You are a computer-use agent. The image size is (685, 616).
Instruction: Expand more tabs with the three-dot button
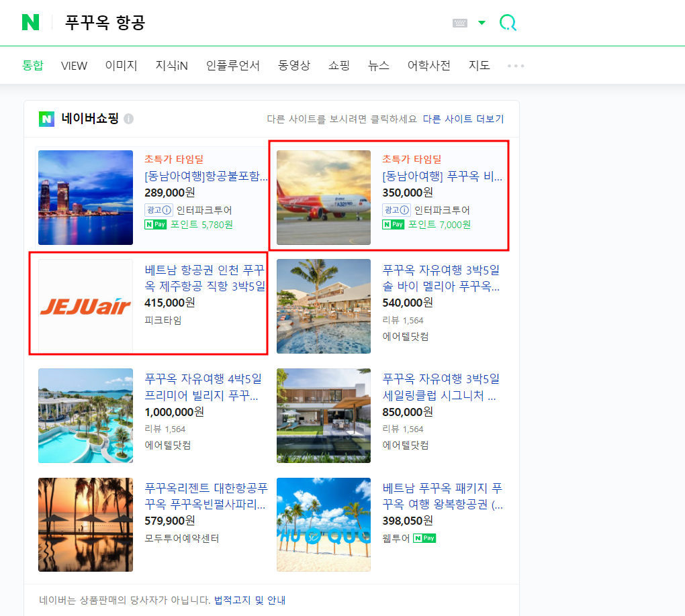(516, 66)
